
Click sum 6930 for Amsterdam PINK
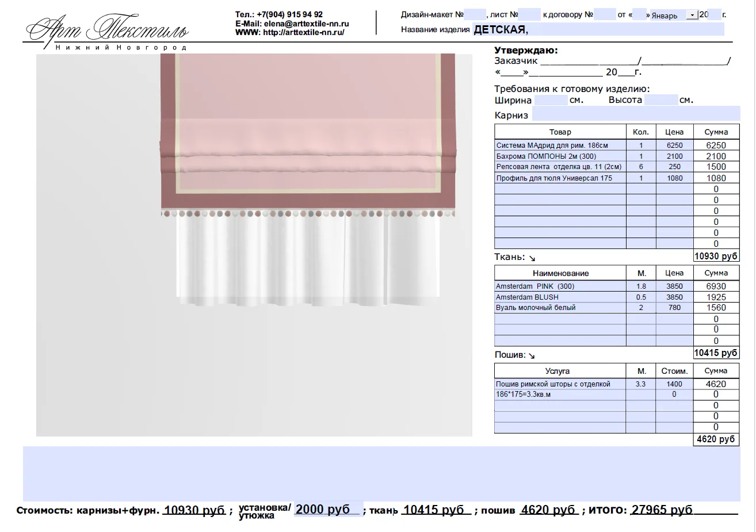(716, 286)
